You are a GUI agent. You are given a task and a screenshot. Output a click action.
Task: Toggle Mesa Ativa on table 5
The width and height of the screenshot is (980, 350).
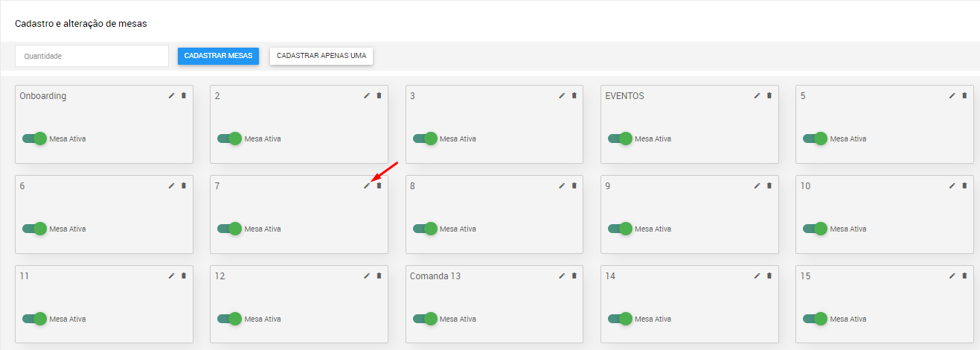pos(815,139)
